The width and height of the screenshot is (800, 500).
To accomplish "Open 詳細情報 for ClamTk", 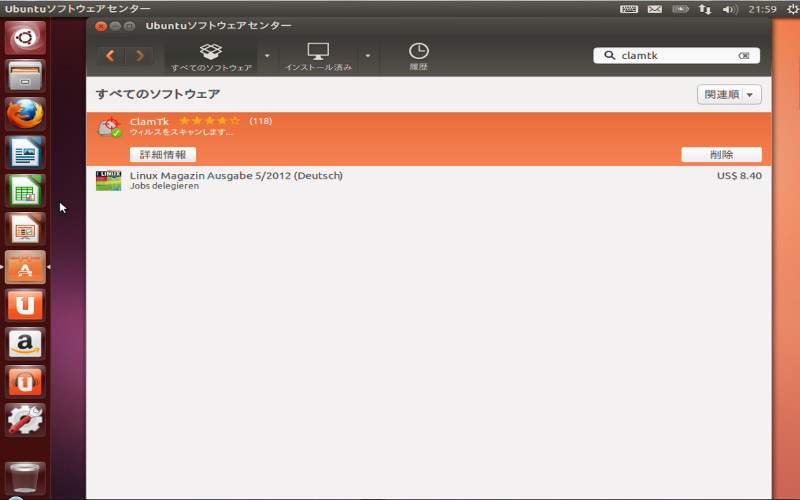I will pos(163,155).
